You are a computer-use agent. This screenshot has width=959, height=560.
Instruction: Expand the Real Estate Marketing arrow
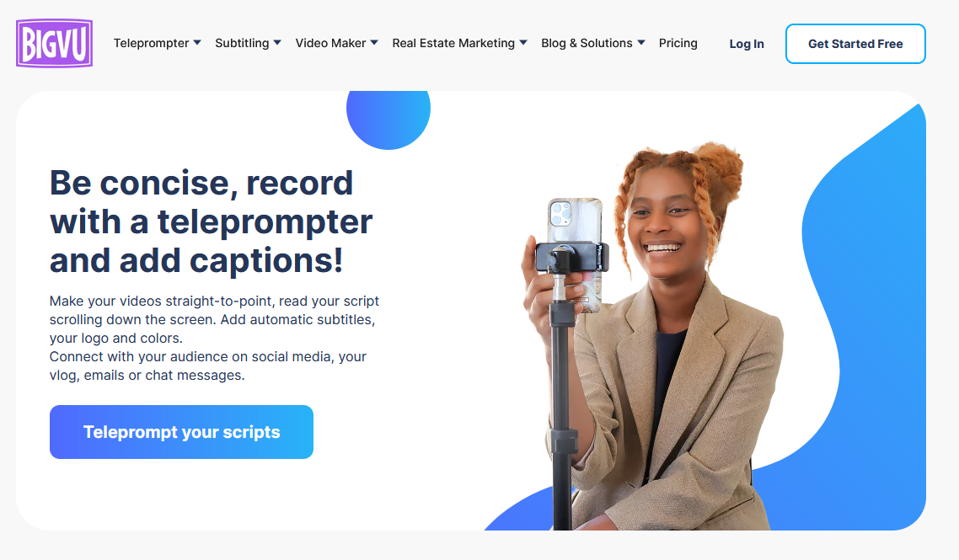click(x=523, y=43)
